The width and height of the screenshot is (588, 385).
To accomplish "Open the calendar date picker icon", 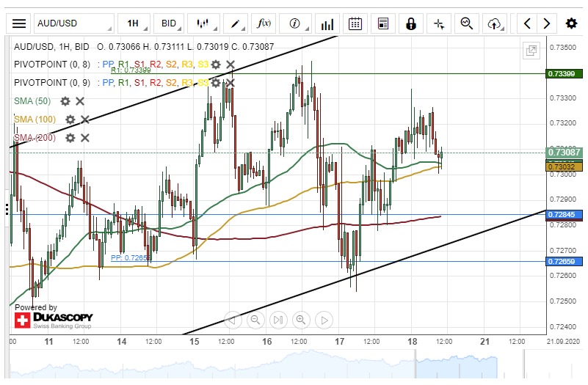I will pos(355,23).
